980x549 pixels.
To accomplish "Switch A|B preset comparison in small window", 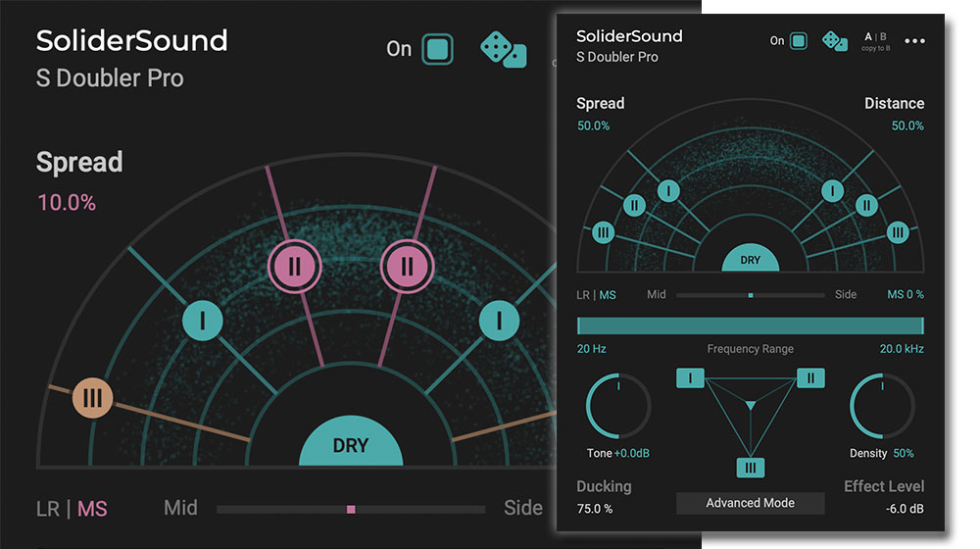I will 875,37.
